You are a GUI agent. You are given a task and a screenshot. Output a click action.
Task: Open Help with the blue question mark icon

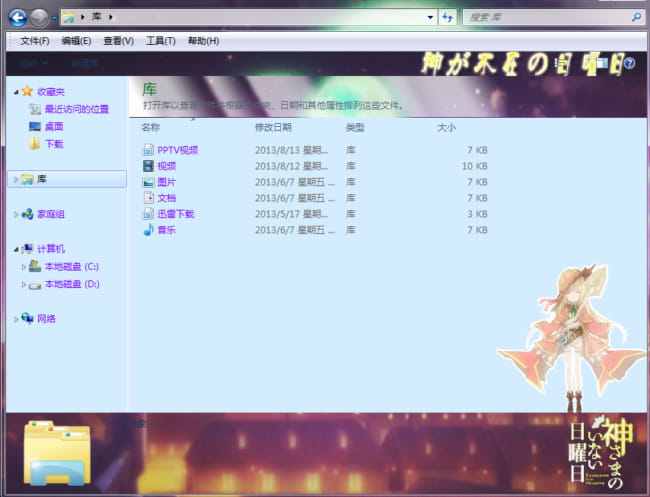click(629, 63)
